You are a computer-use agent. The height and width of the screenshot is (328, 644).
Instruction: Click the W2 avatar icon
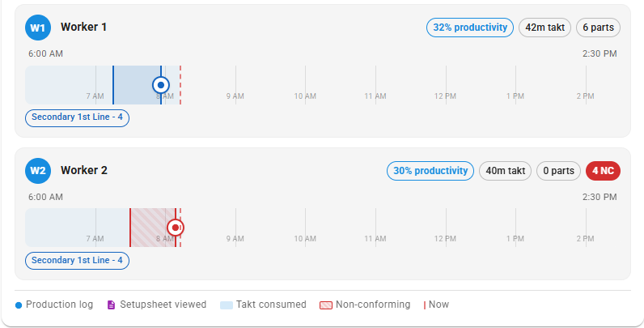[38, 171]
